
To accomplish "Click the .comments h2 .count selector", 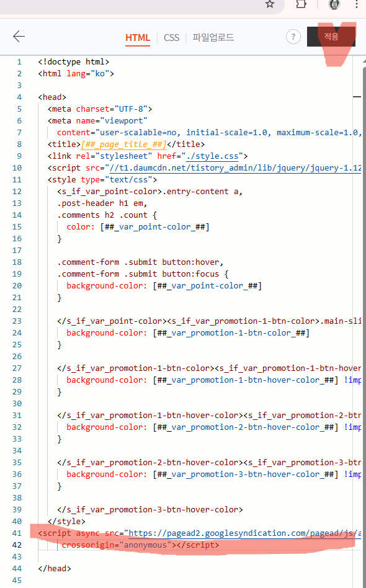I will point(107,215).
